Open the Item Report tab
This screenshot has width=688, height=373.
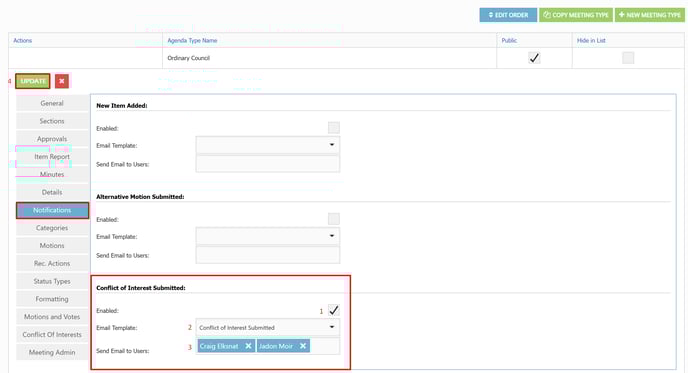coord(52,157)
